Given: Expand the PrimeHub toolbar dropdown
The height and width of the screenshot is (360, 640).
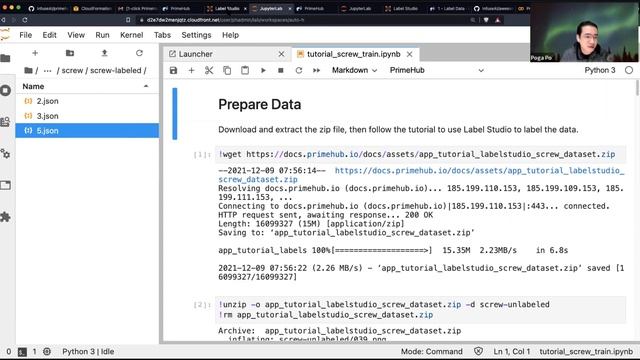Looking at the screenshot, I should pos(436,70).
